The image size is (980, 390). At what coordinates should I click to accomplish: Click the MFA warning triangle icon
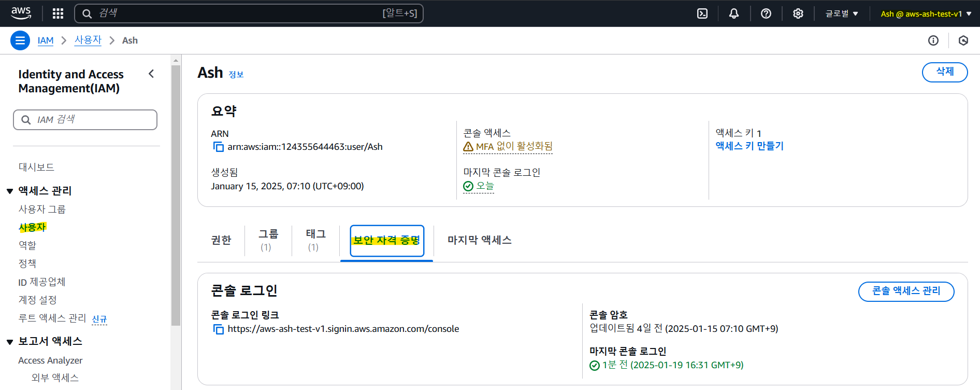pos(468,147)
